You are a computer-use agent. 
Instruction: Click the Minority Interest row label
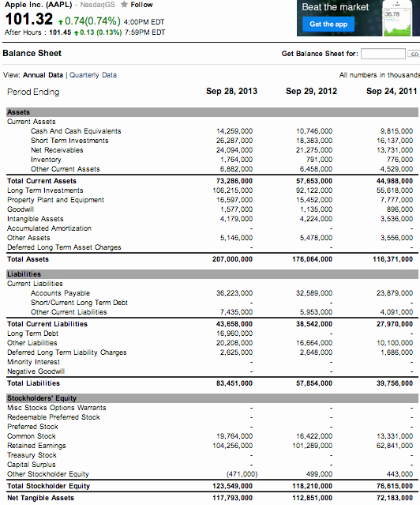[x=33, y=362]
